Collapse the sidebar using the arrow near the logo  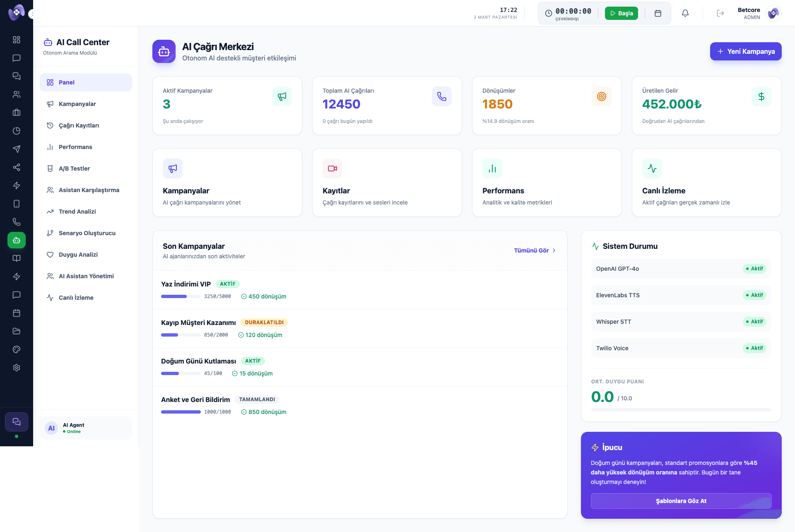[x=32, y=13]
